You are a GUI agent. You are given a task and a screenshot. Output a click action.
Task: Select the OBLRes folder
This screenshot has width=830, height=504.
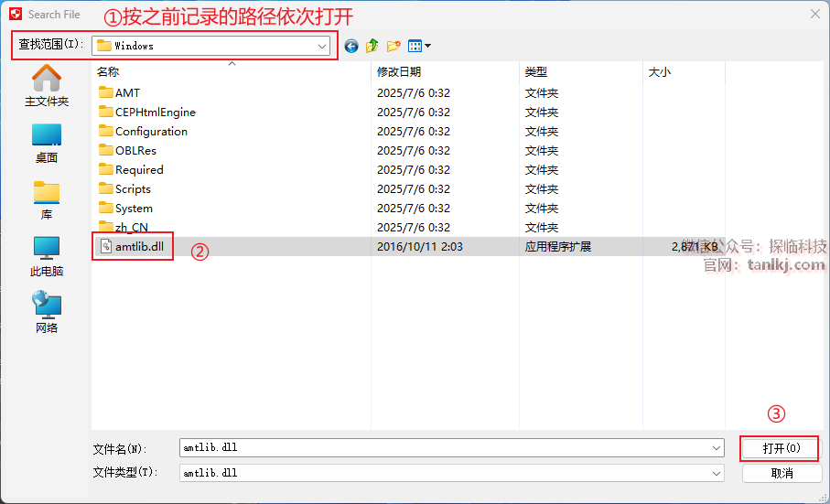coord(127,151)
